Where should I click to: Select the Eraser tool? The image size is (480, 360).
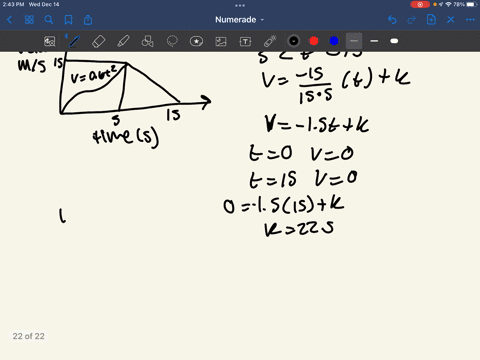(x=99, y=41)
